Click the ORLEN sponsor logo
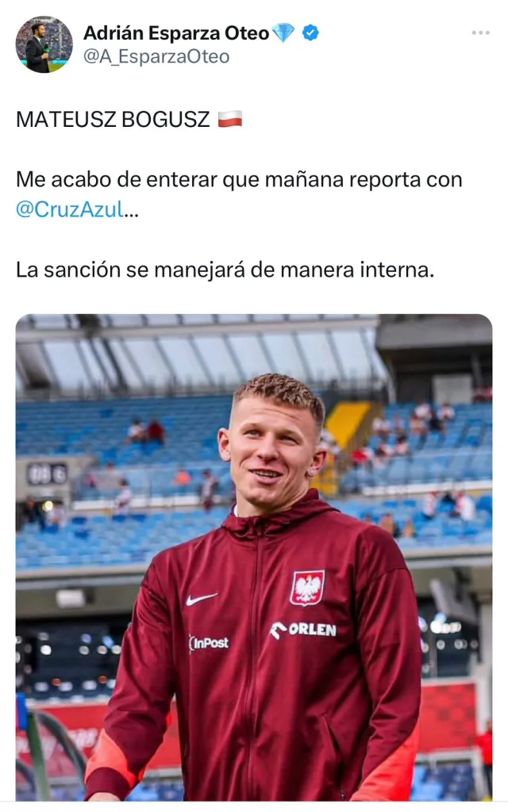The height and width of the screenshot is (812, 508). (303, 630)
